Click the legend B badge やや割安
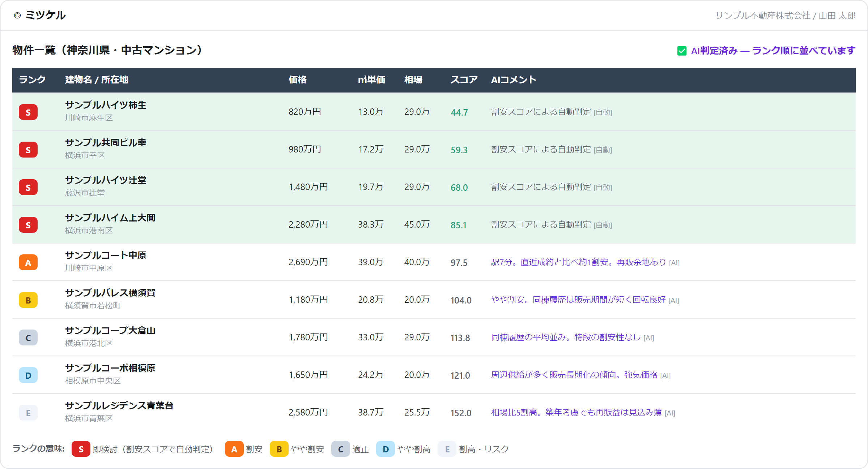 point(279,449)
